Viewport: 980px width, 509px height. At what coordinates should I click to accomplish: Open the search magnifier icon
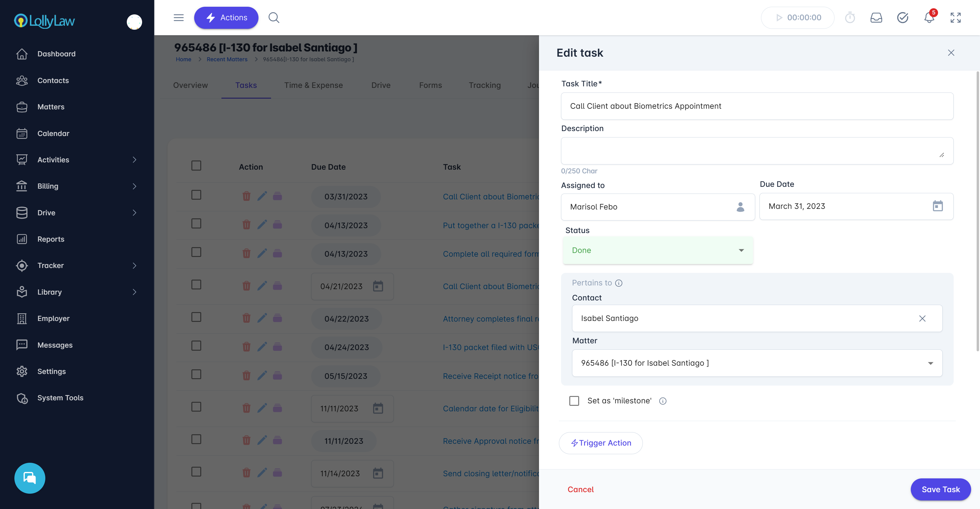coord(273,17)
